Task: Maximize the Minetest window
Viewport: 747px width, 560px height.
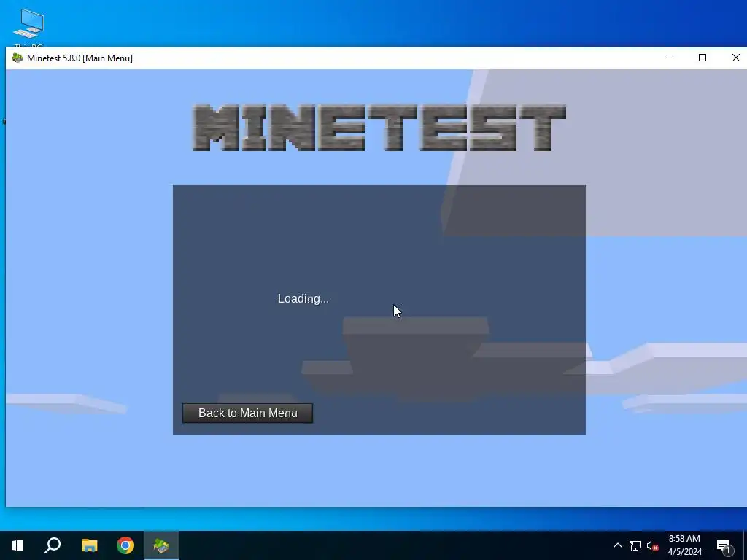Action: click(x=703, y=58)
